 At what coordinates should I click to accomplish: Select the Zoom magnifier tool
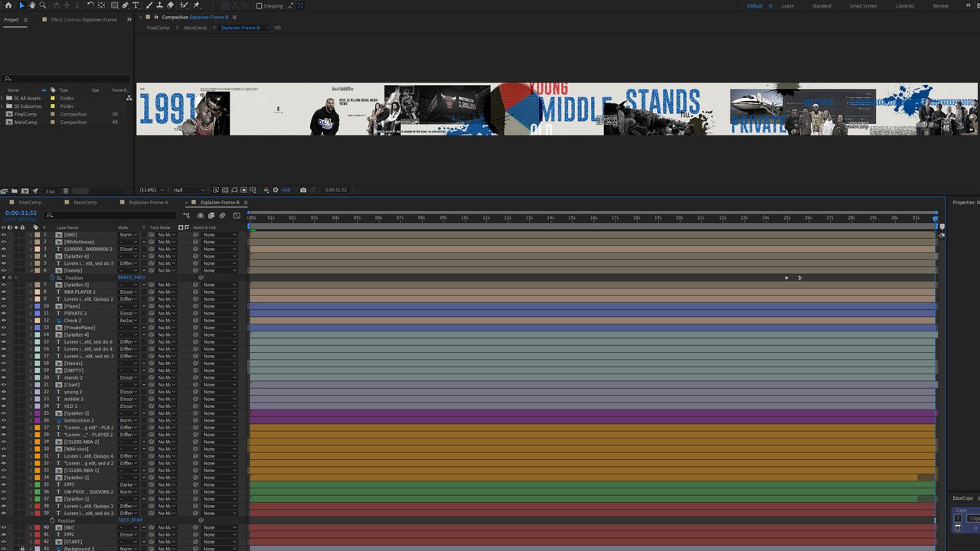pos(42,5)
